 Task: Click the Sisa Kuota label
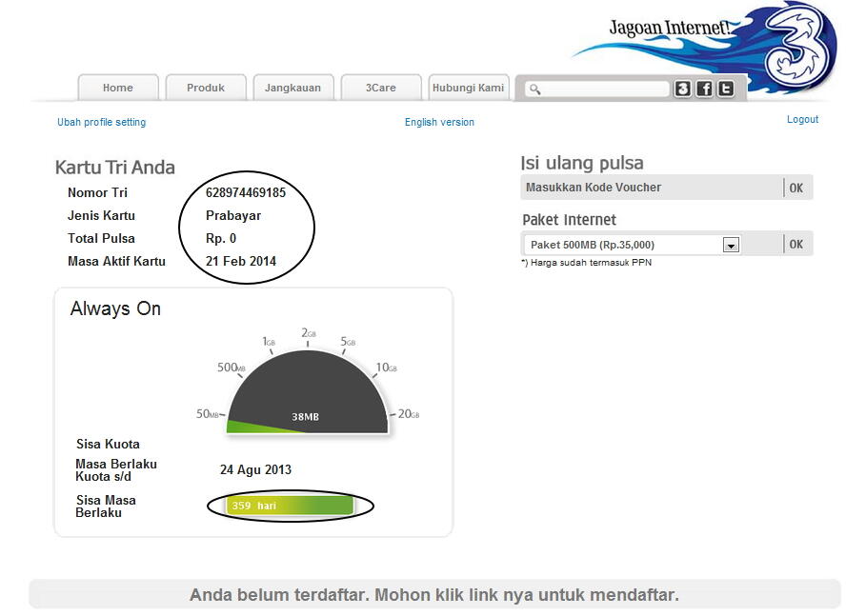click(108, 444)
